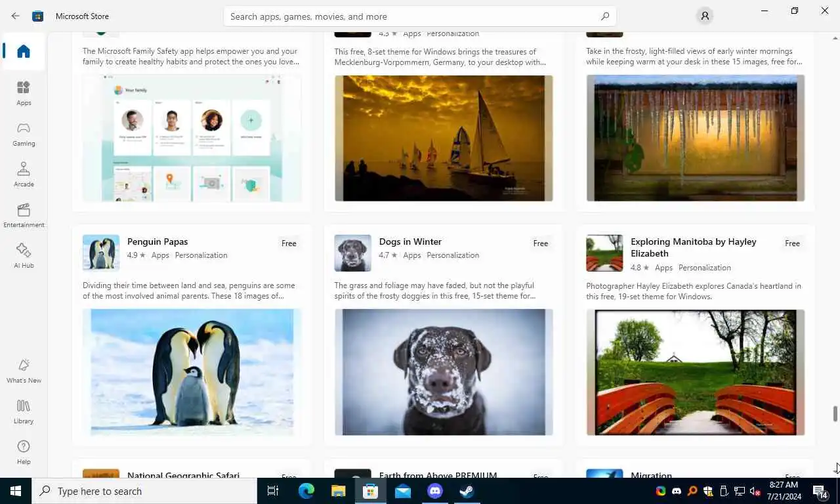Click the National Geographic Safari title

tap(183, 474)
